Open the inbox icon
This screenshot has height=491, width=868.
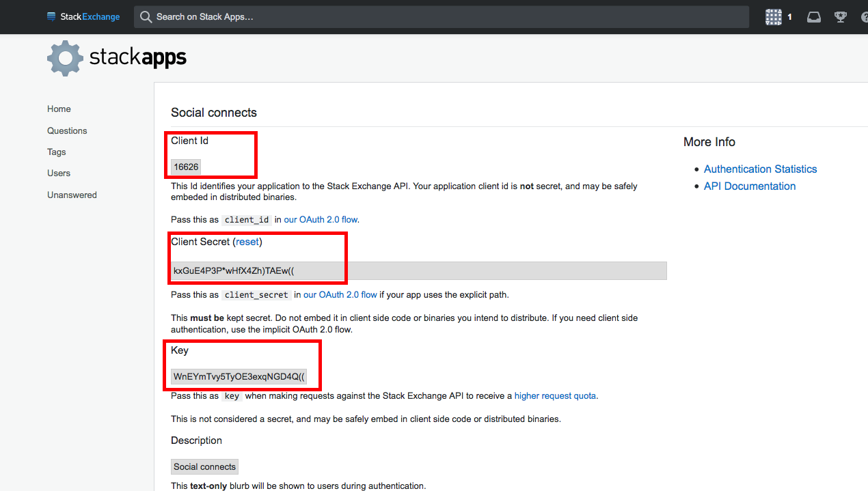[813, 17]
